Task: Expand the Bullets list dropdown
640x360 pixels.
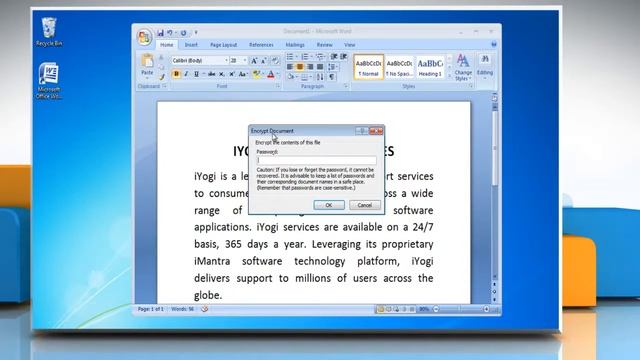Action: [297, 57]
